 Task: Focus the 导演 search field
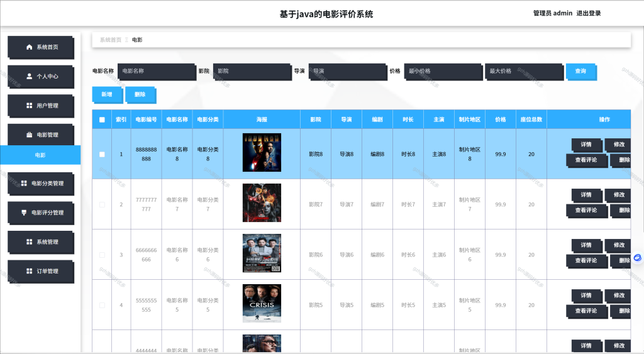click(347, 72)
